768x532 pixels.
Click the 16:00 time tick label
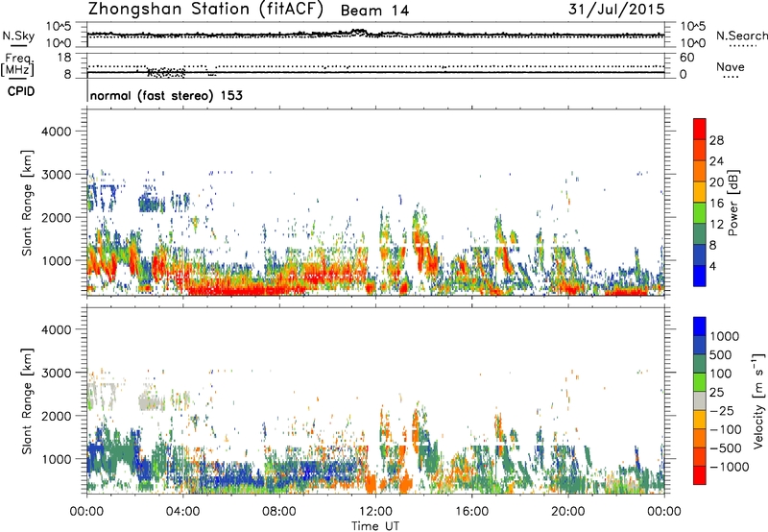coord(471,512)
